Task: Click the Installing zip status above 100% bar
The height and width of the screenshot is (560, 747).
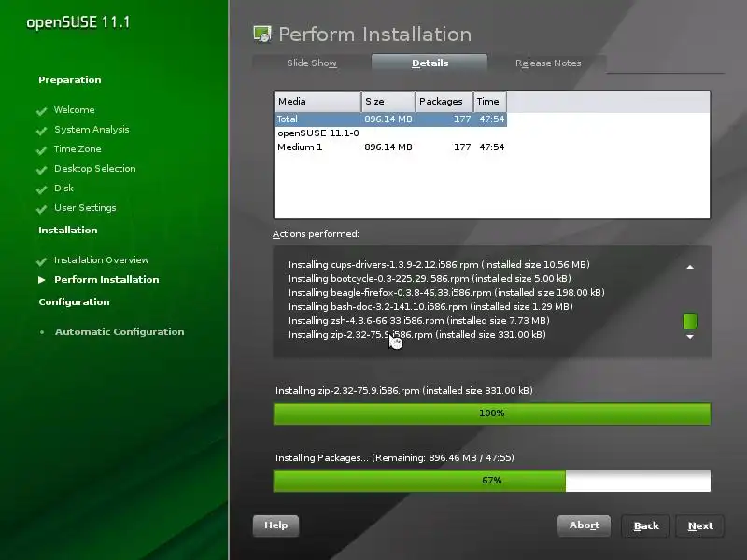Action: (404, 391)
